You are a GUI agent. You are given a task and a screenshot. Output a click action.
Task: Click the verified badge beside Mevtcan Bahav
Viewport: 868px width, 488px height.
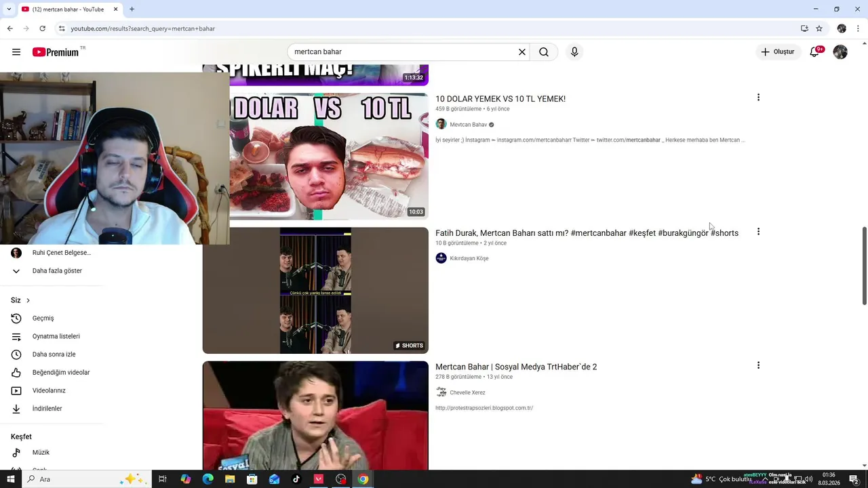pyautogui.click(x=492, y=125)
